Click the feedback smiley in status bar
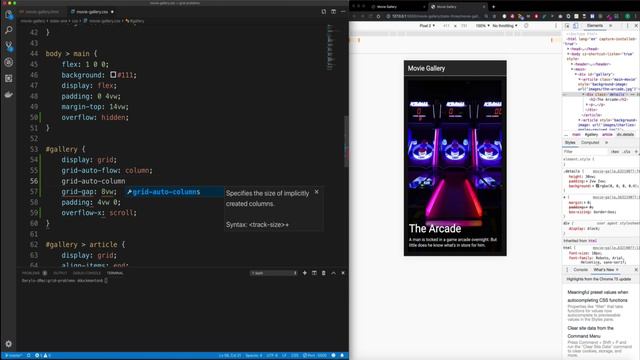The height and width of the screenshot is (360, 640). (333, 356)
